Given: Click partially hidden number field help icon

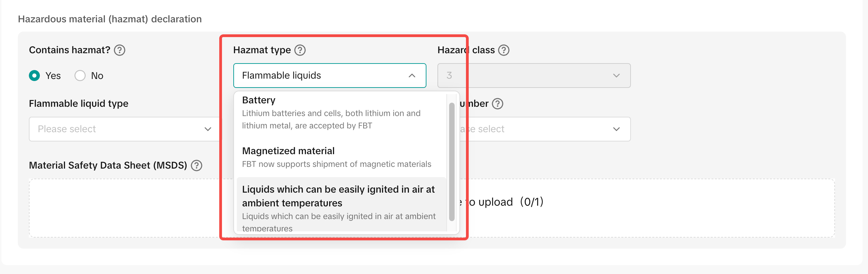Looking at the screenshot, I should (498, 104).
